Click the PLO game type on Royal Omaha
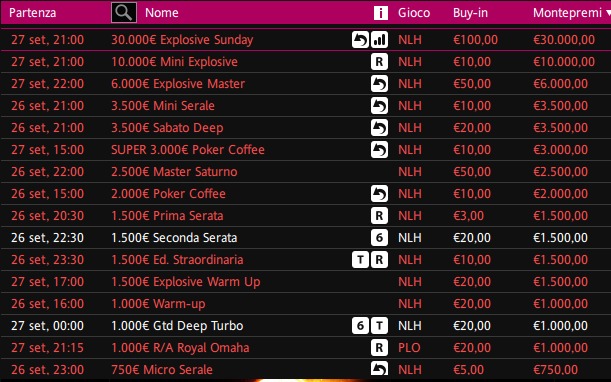611x382 pixels. point(409,348)
